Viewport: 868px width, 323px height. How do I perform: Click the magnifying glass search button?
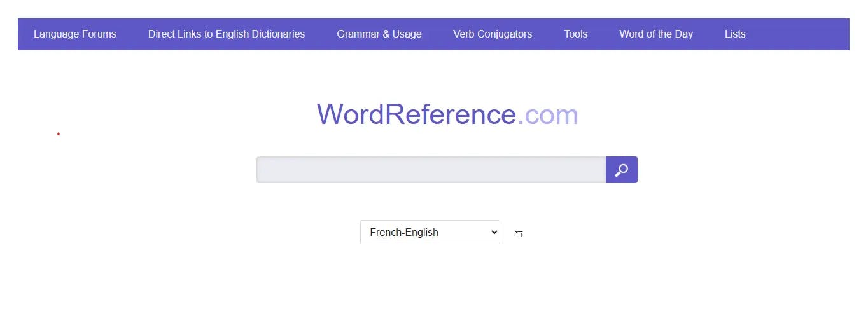pyautogui.click(x=621, y=170)
